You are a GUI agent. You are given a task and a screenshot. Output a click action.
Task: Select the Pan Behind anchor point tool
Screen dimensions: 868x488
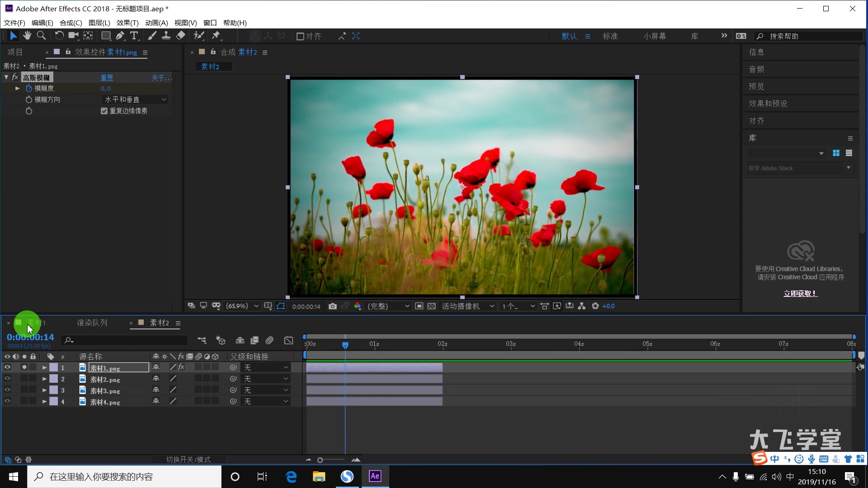[x=88, y=36]
